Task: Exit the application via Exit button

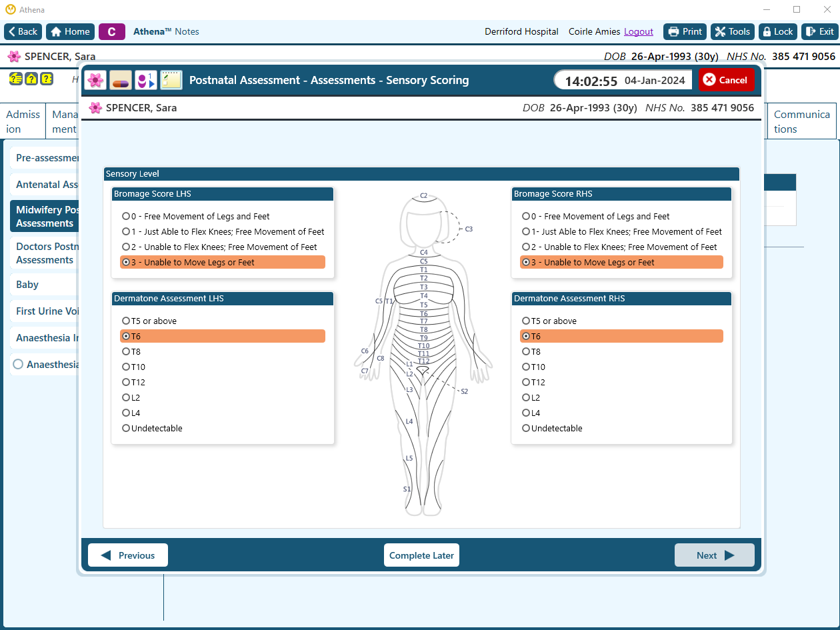Action: pyautogui.click(x=819, y=31)
